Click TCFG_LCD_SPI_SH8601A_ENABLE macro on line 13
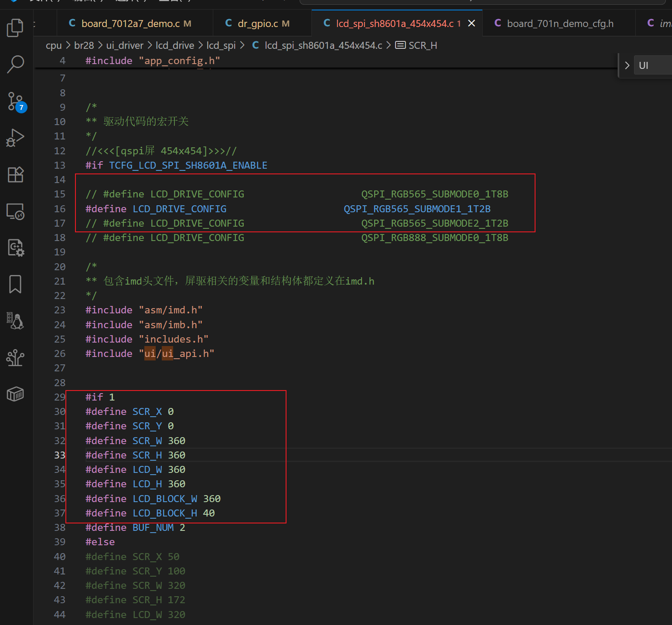Screen dimensions: 672x625 188,165
